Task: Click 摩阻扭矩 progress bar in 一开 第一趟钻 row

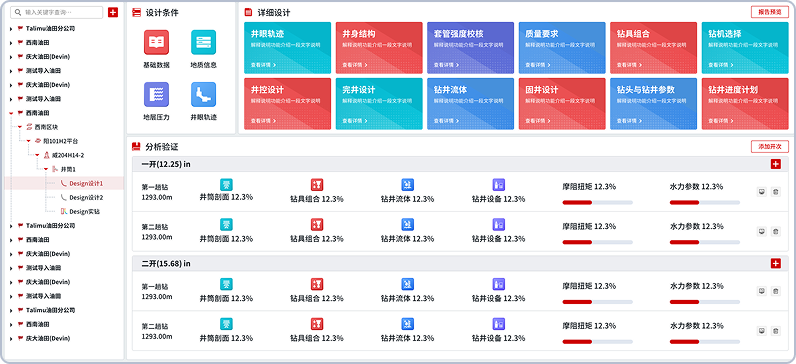Action: (x=598, y=203)
